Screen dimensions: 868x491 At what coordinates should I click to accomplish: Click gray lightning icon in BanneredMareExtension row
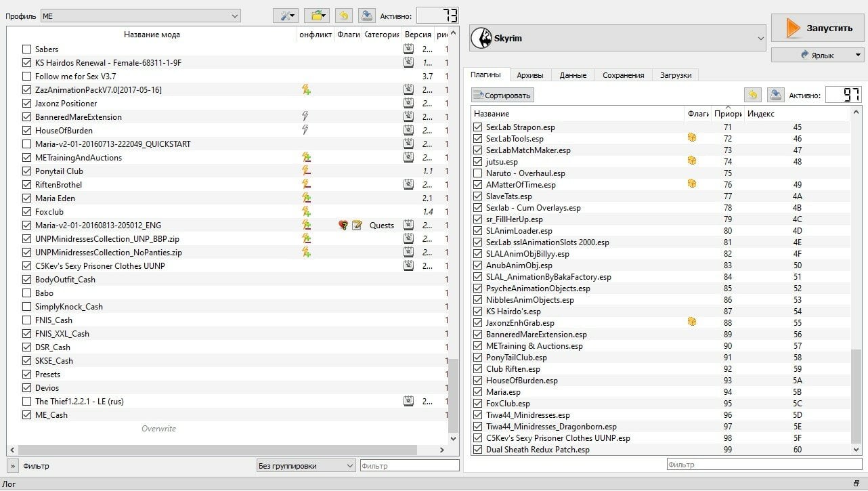tap(306, 116)
